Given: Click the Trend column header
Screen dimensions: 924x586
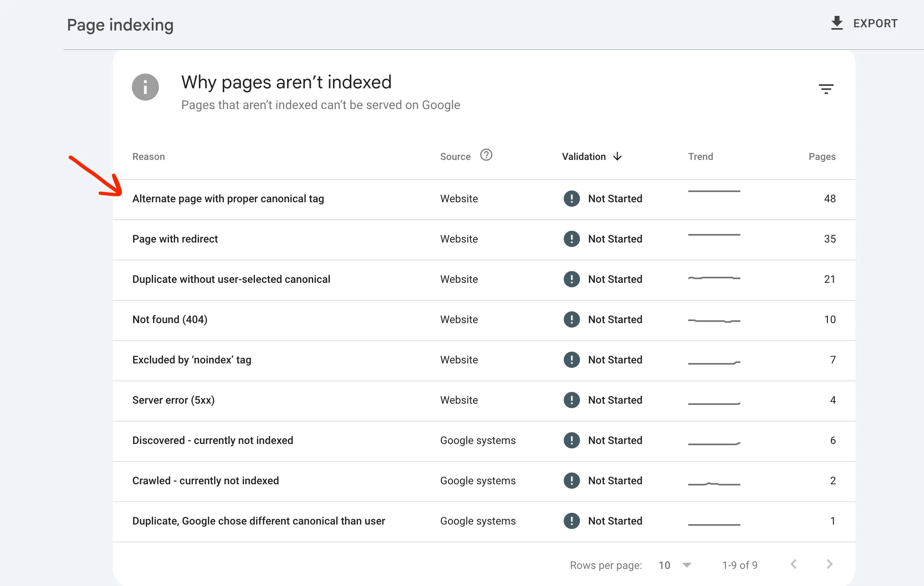Looking at the screenshot, I should pos(700,157).
